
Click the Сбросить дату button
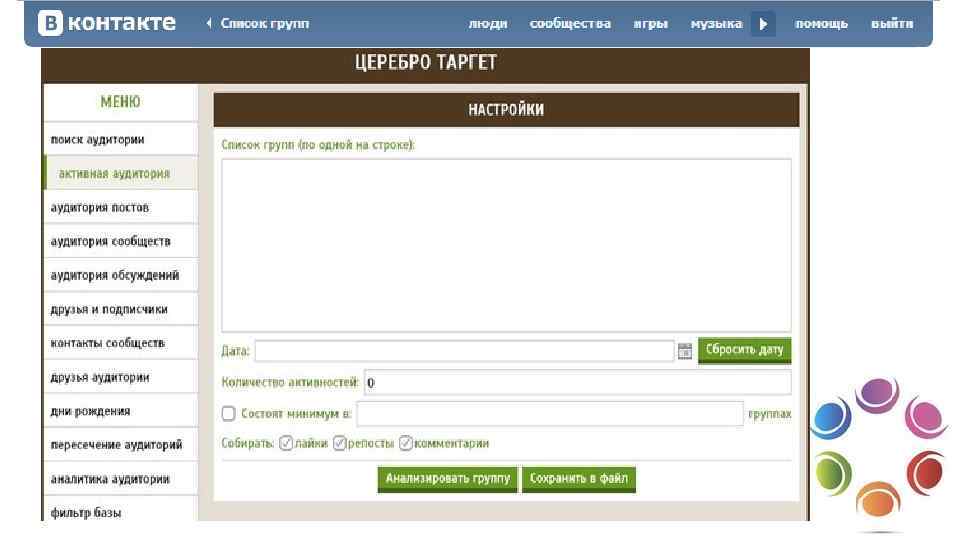pyautogui.click(x=744, y=350)
